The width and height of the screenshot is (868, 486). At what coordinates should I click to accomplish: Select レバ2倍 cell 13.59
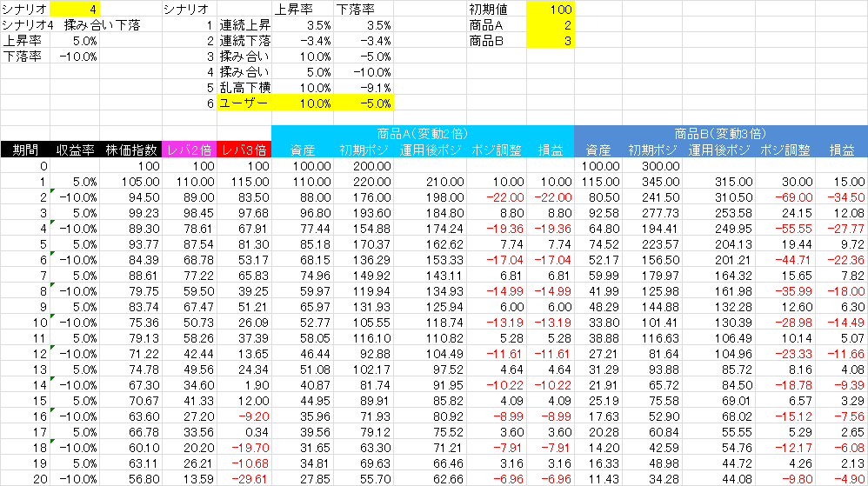(x=190, y=479)
